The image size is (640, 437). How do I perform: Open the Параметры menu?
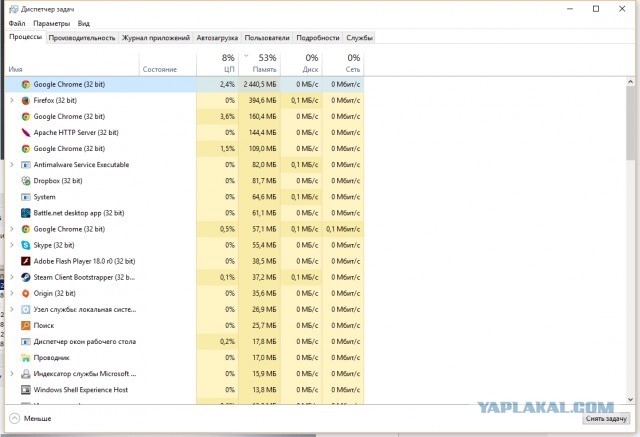(51, 24)
